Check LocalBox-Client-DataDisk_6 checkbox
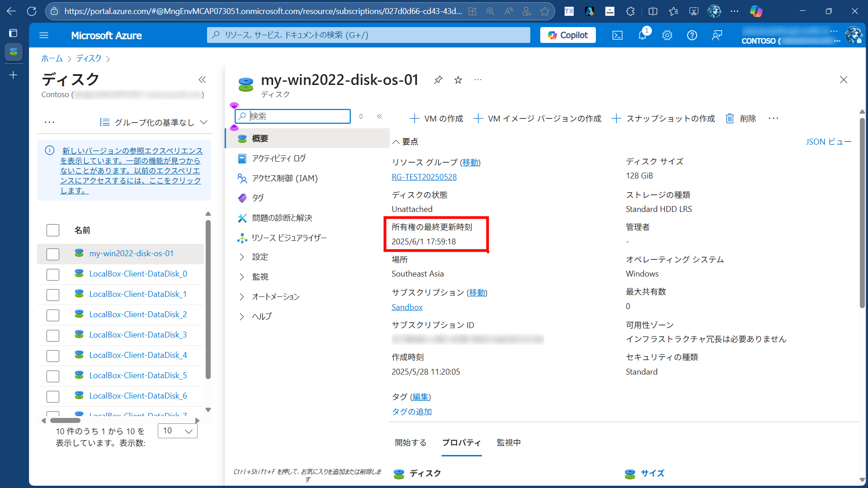The image size is (868, 488). click(x=53, y=396)
